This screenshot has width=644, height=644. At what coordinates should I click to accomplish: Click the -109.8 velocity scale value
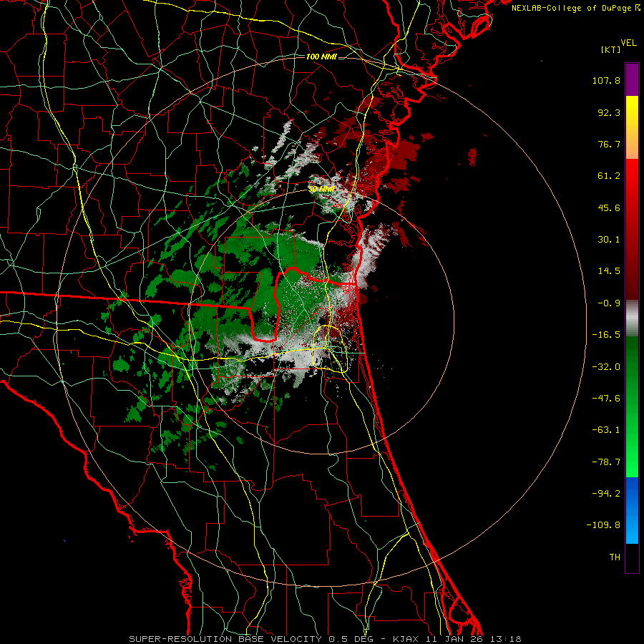(604, 525)
